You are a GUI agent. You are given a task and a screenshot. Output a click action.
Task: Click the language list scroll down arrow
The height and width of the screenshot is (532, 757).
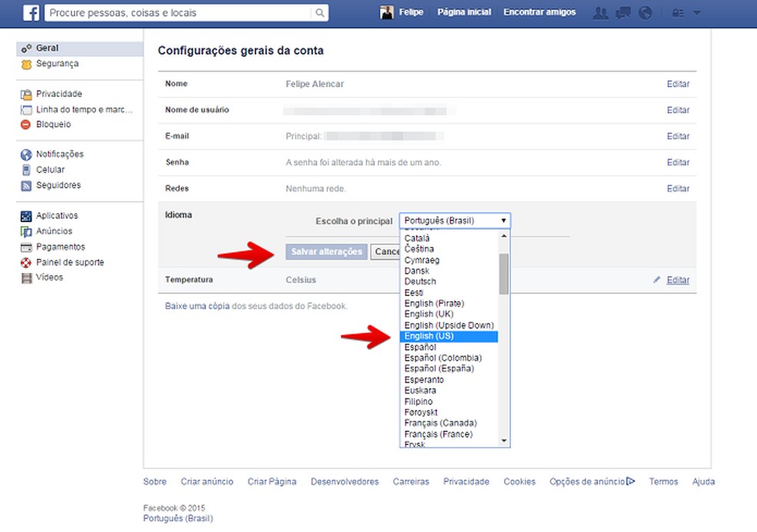(x=504, y=441)
